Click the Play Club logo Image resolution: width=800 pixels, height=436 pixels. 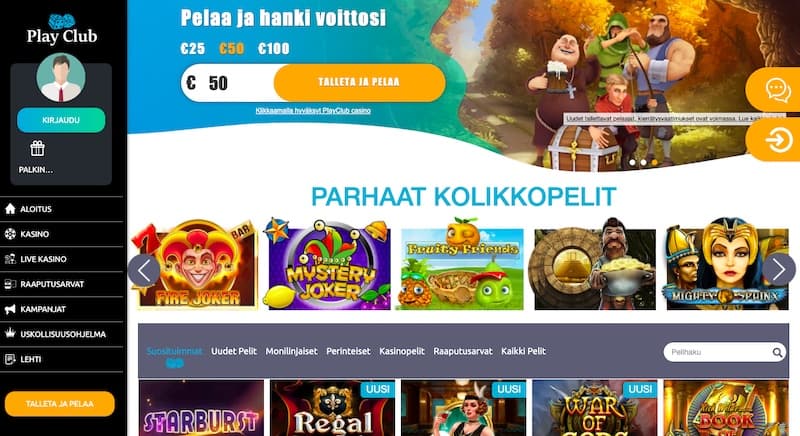pyautogui.click(x=62, y=30)
